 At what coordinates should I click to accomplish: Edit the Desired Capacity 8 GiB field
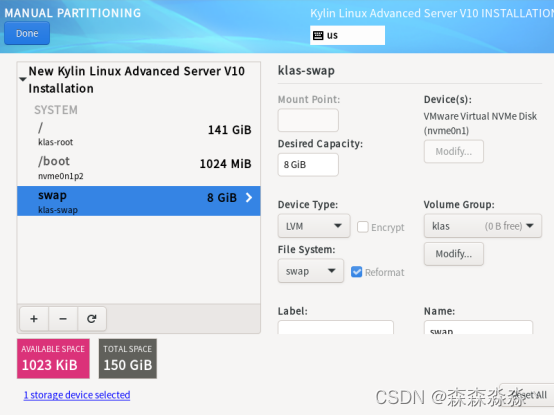pos(308,165)
